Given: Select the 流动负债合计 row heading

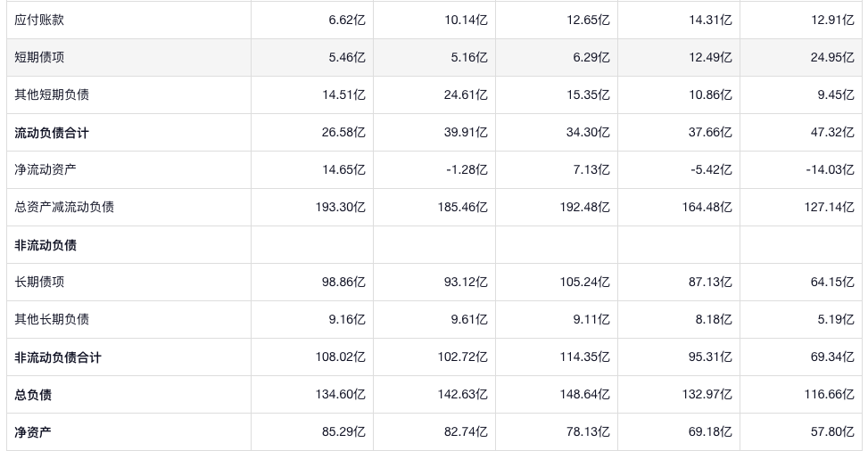Looking at the screenshot, I should [52, 133].
